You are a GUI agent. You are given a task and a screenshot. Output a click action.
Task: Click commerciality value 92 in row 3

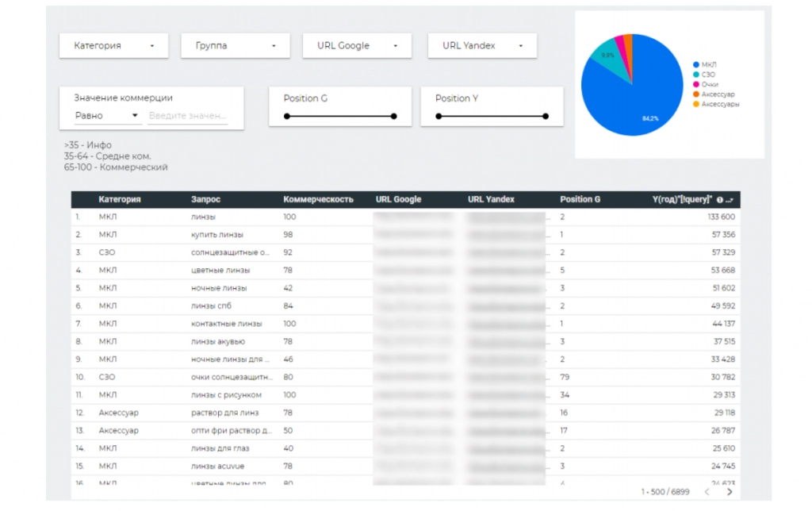click(x=288, y=252)
